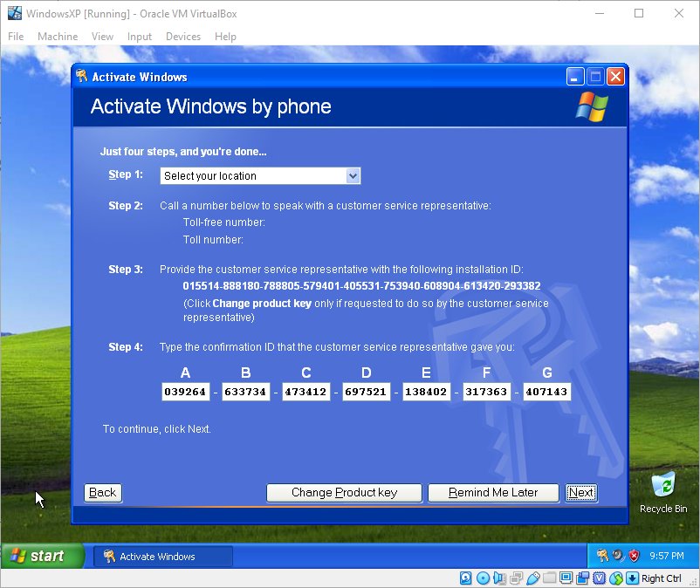The height and width of the screenshot is (588, 700).
Task: Click the hard disk activity status icon
Action: 465,578
